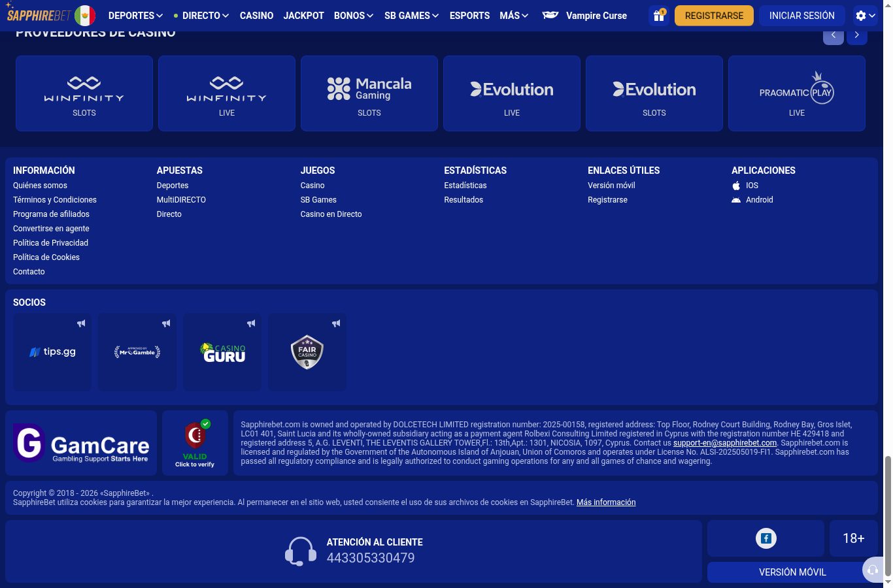The width and height of the screenshot is (893, 588).
Task: Email support-en@sapphirebet.com link
Action: pos(725,443)
